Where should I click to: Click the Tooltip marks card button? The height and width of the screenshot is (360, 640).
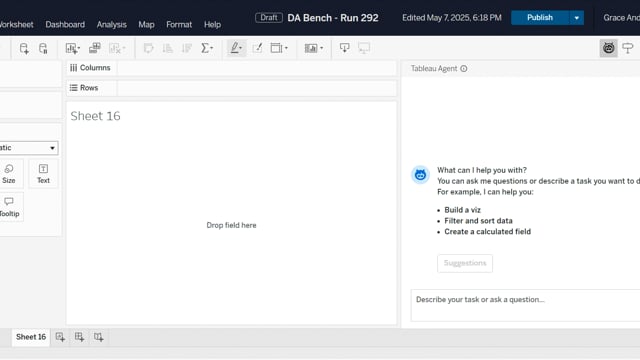(x=9, y=207)
